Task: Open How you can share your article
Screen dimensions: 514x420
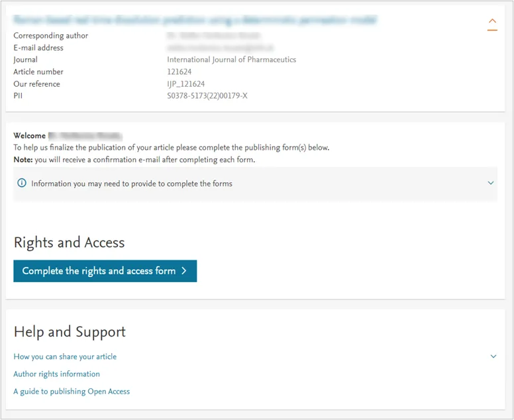Action: pos(65,356)
